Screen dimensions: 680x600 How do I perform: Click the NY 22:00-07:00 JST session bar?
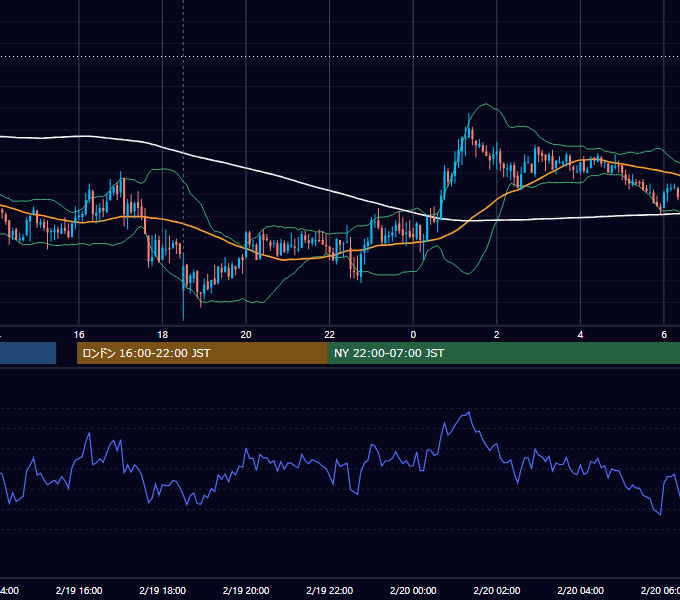click(x=503, y=353)
